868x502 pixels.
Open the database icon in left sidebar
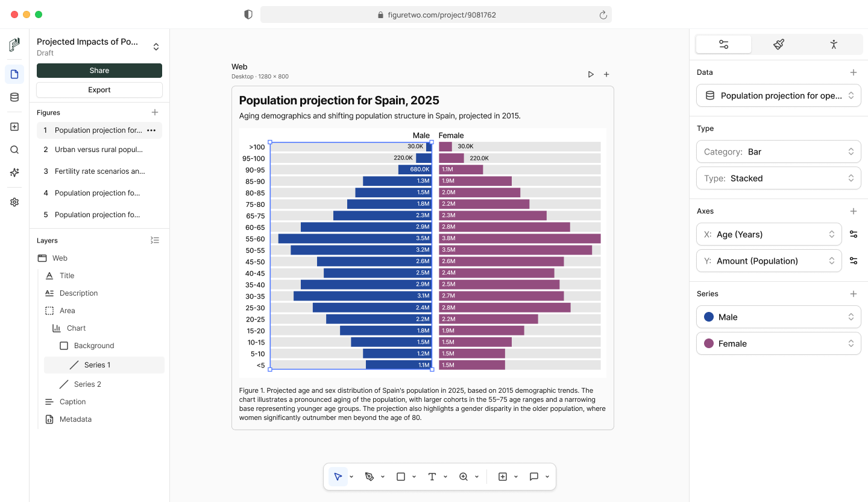click(x=14, y=97)
